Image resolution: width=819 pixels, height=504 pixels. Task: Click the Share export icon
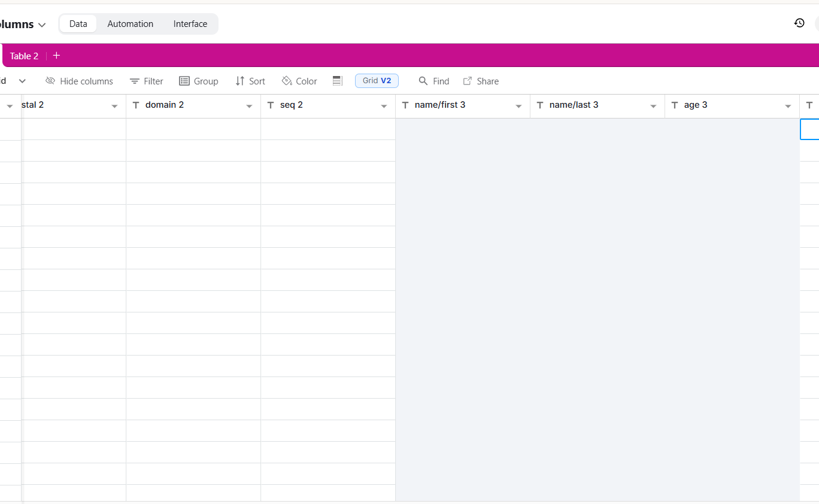click(468, 81)
